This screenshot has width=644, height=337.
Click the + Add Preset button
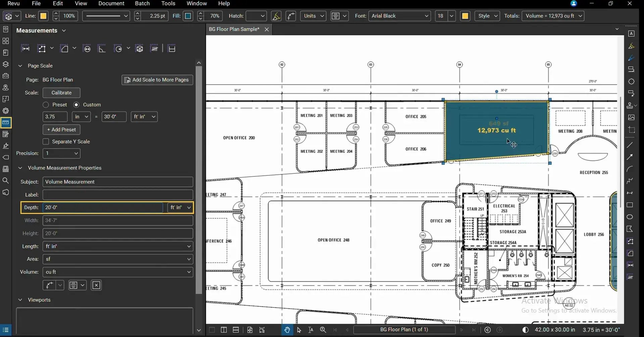[x=61, y=129]
